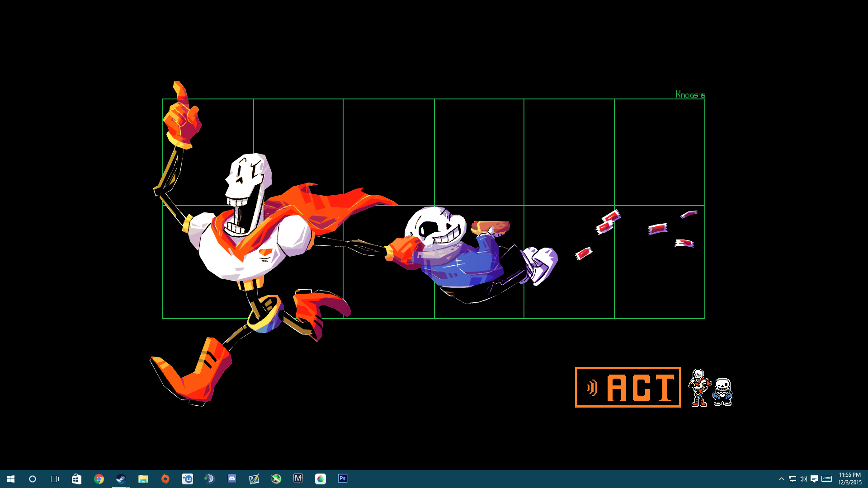Launch Uplay from the taskbar
This screenshot has width=868, height=488.
coord(187,479)
